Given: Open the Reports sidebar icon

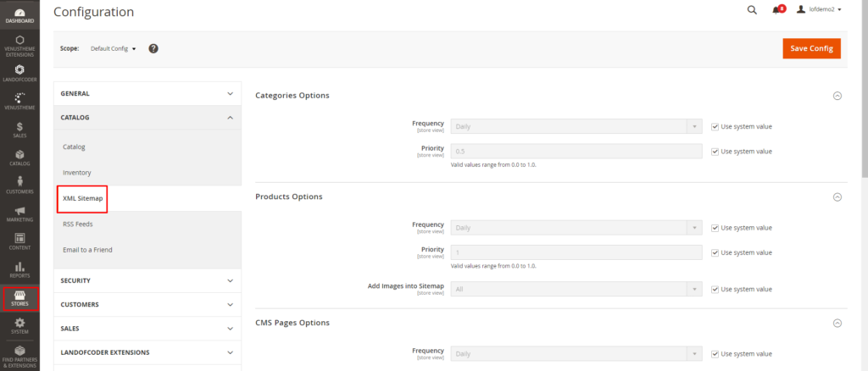Looking at the screenshot, I should [19, 269].
